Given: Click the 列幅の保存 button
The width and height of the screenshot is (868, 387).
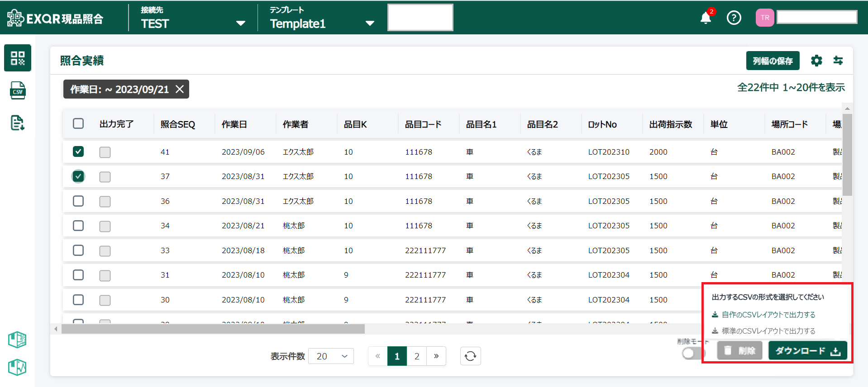Looking at the screenshot, I should pos(773,61).
